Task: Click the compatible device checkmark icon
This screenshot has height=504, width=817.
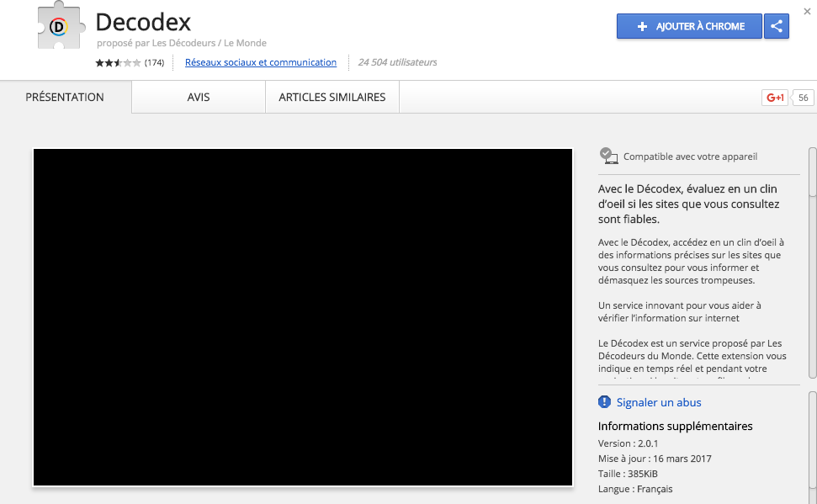Action: click(x=608, y=156)
